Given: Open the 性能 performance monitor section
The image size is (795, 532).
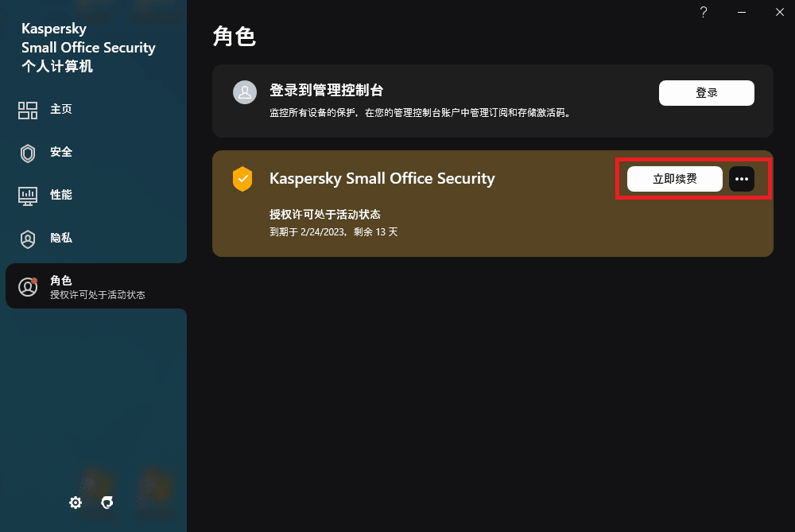Looking at the screenshot, I should 29,196.
